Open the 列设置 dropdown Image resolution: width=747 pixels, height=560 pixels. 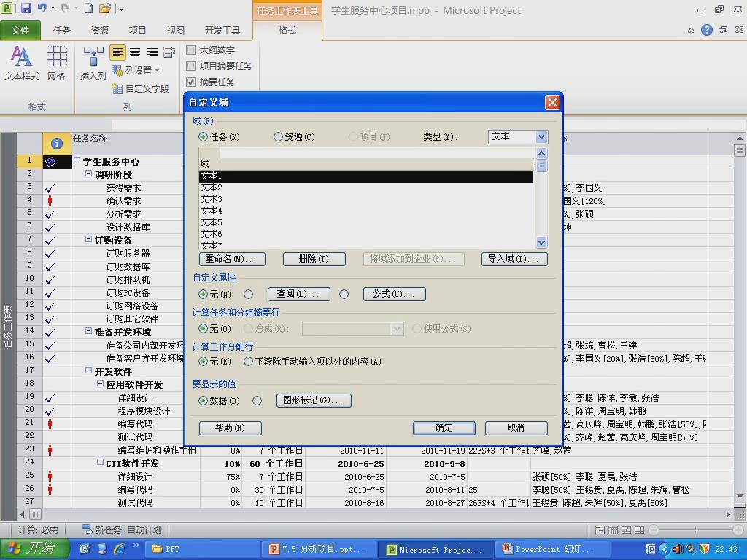point(135,71)
